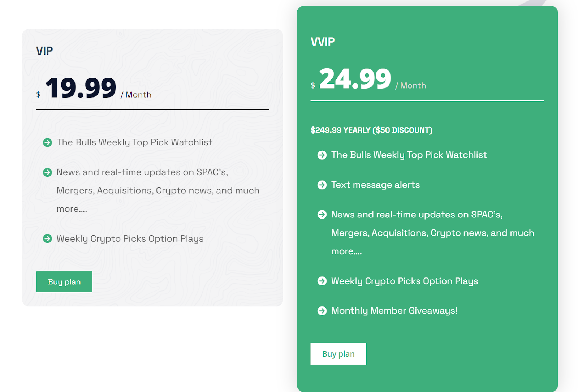Click arrow icon beside Text message alerts
Viewport: 578px width, 392px height.
(x=322, y=185)
